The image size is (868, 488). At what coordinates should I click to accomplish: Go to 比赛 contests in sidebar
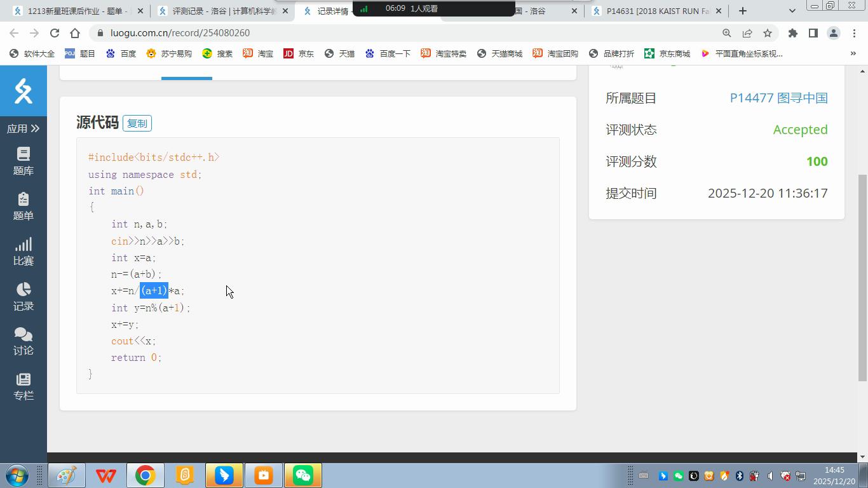click(x=24, y=252)
